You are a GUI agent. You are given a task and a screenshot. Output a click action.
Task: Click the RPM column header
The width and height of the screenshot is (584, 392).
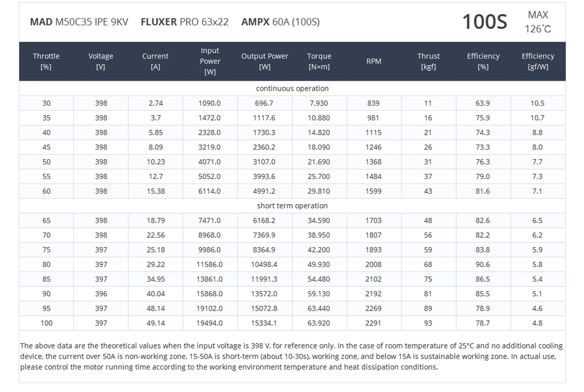[x=374, y=61]
